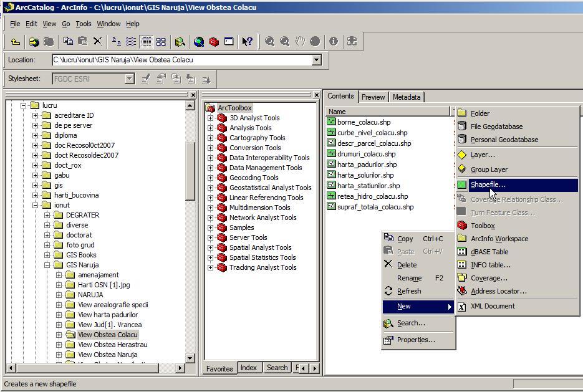Open the Index tab in ArcToolbox
Screen dimensions: 583x392
click(x=248, y=368)
